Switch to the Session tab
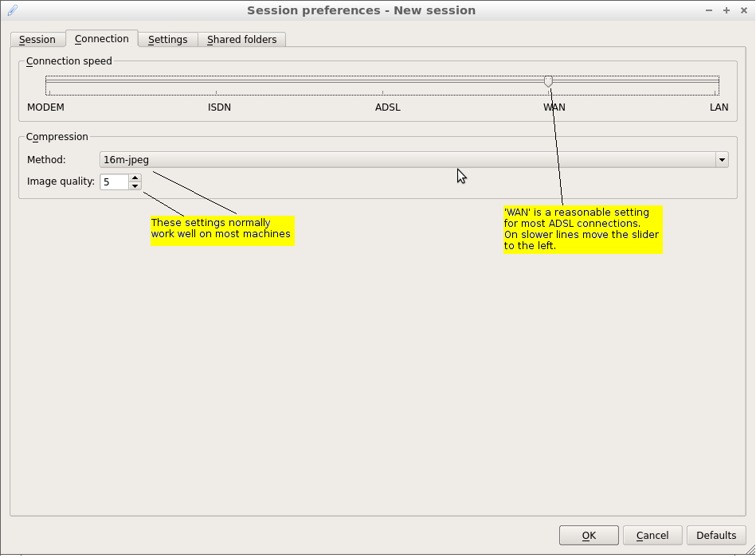Viewport: 756px width, 558px height. 37,39
